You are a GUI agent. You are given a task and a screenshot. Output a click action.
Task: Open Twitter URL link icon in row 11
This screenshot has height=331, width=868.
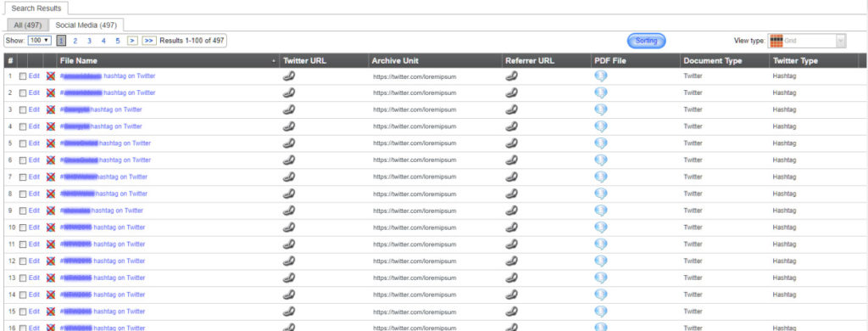click(x=288, y=244)
